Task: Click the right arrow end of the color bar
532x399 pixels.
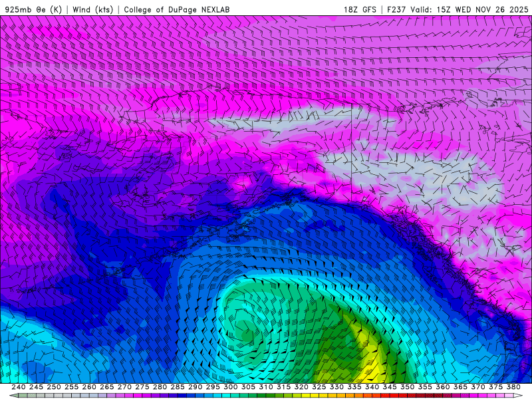Action: (x=518, y=396)
